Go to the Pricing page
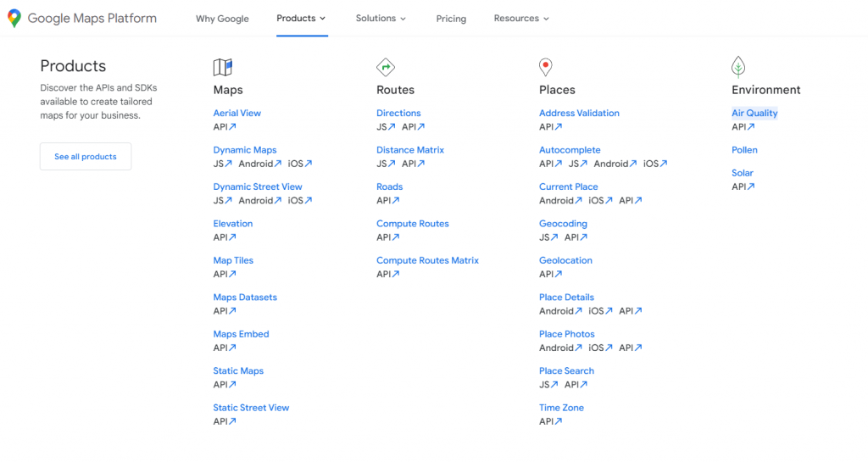This screenshot has width=868, height=462. pyautogui.click(x=451, y=19)
